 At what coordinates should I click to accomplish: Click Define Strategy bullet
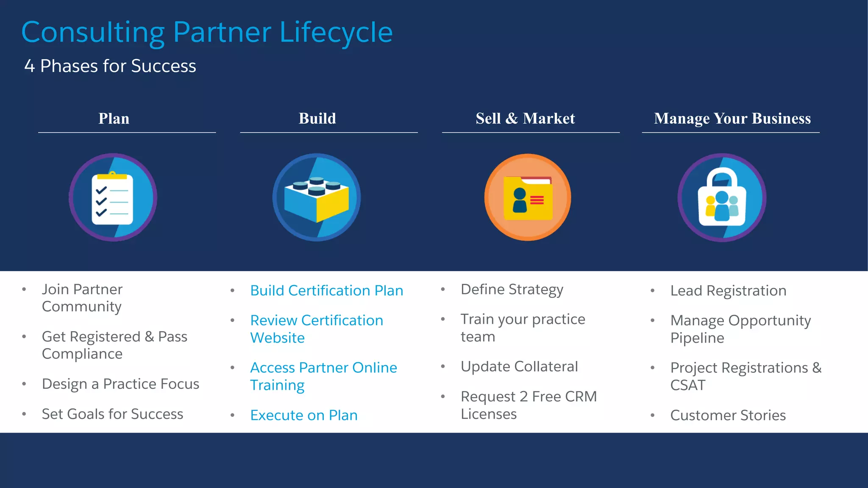(512, 290)
